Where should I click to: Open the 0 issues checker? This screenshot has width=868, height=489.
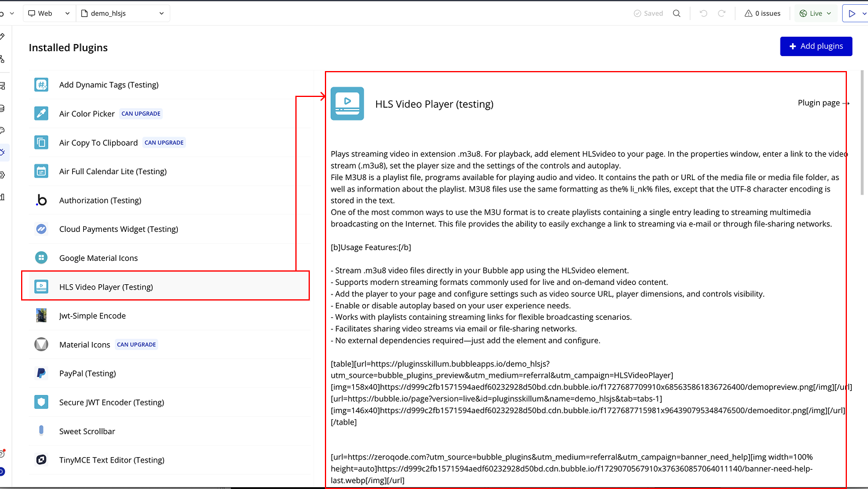(763, 13)
